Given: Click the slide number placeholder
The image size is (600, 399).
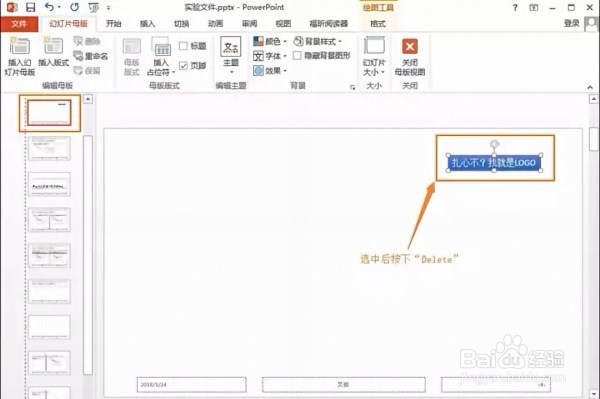Looking at the screenshot, I should point(496,384).
